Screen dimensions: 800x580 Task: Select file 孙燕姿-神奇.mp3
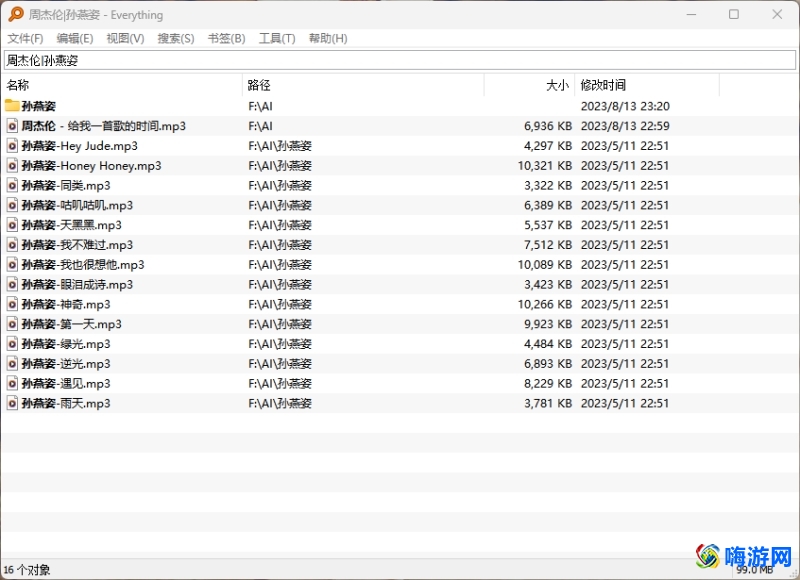click(x=66, y=305)
